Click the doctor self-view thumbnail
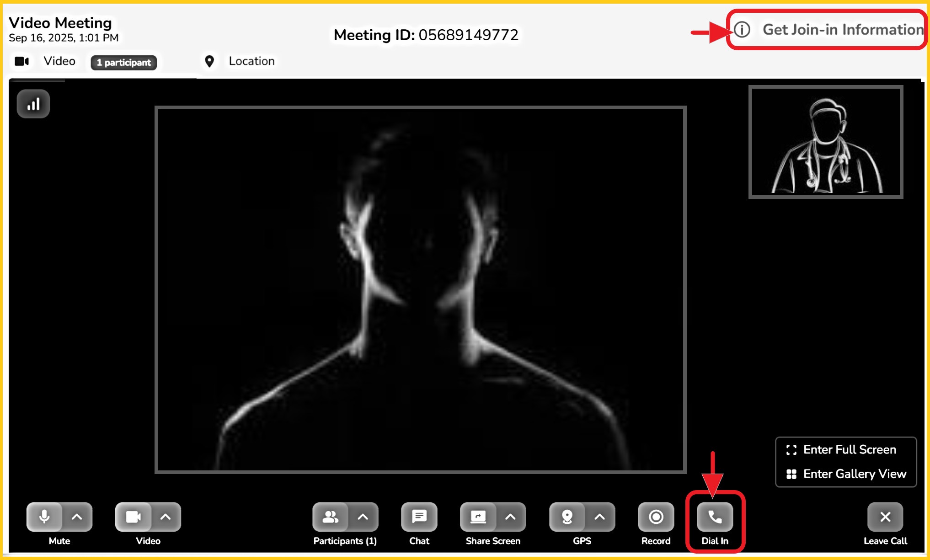930x560 pixels. point(826,142)
